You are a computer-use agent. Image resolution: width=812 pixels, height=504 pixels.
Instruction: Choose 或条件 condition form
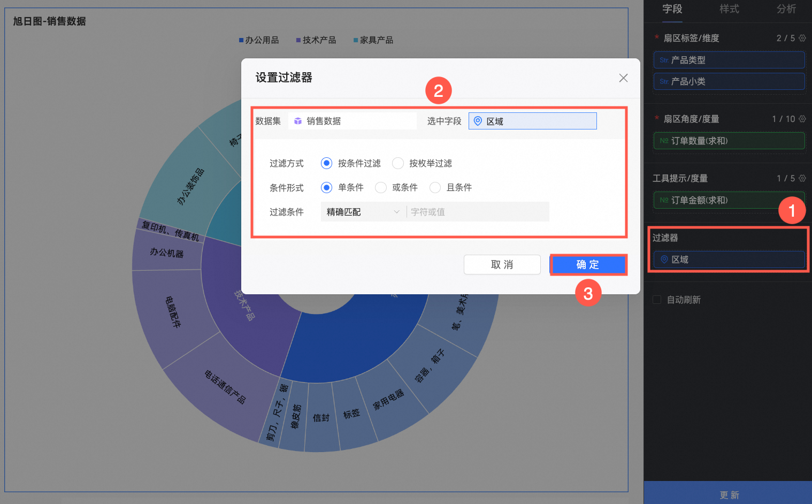click(380, 187)
